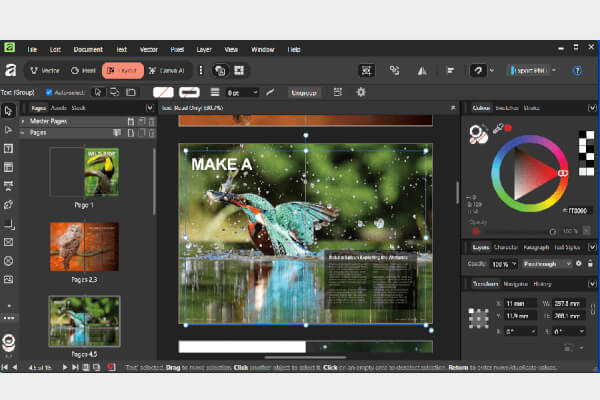Switch to the Character tab

pyautogui.click(x=506, y=248)
